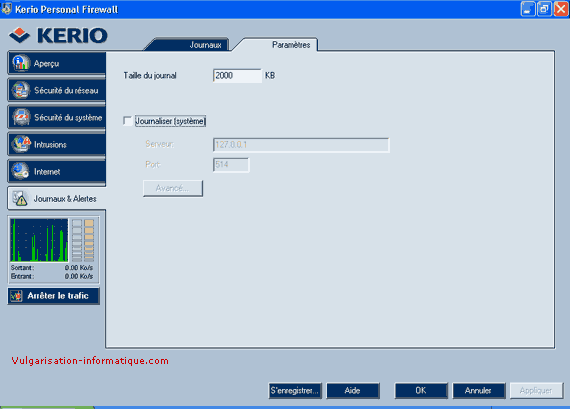The image size is (570, 409).
Task: Select the Sécurité du système icon
Action: 21,117
